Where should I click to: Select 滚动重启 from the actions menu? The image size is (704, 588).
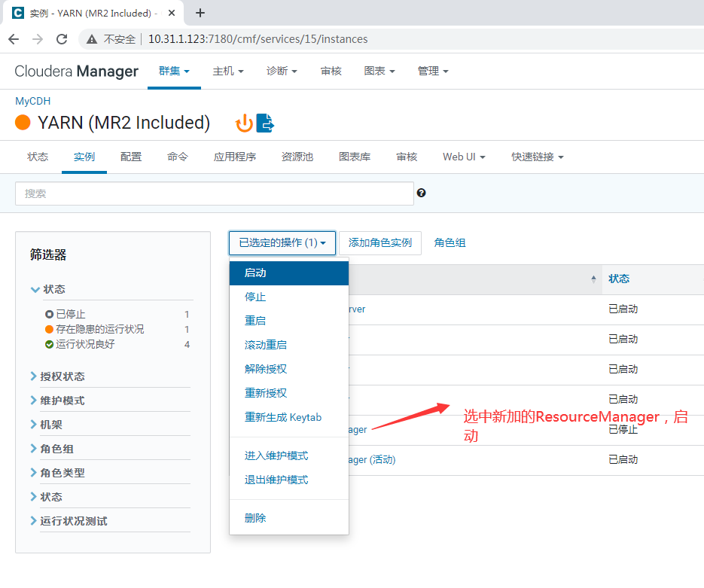click(289, 345)
